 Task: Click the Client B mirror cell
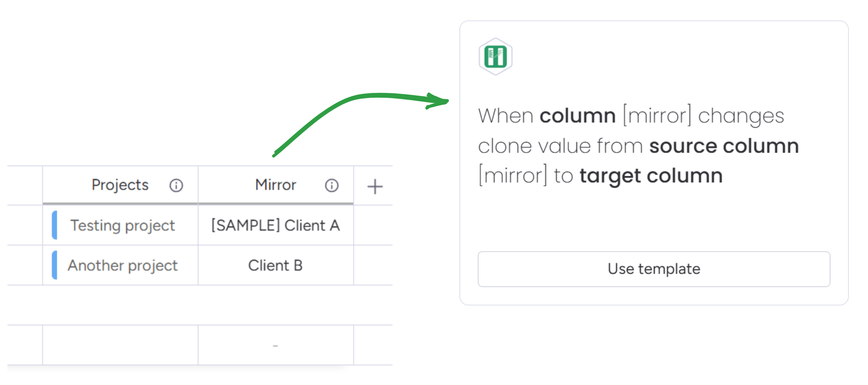pyautogui.click(x=276, y=265)
